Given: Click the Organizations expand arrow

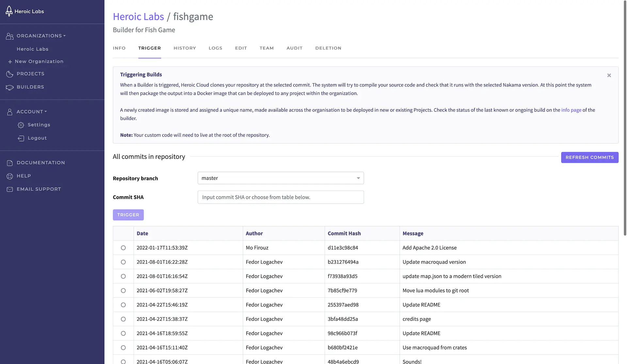Looking at the screenshot, I should (x=65, y=36).
